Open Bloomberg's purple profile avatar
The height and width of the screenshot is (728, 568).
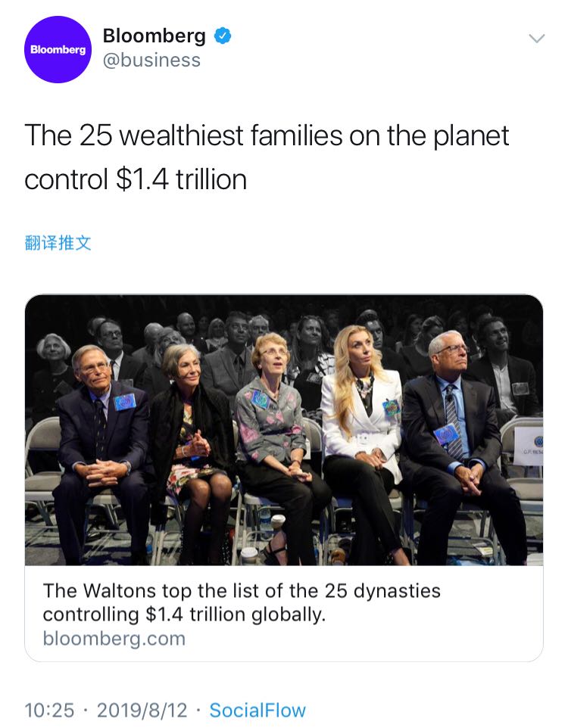click(58, 49)
